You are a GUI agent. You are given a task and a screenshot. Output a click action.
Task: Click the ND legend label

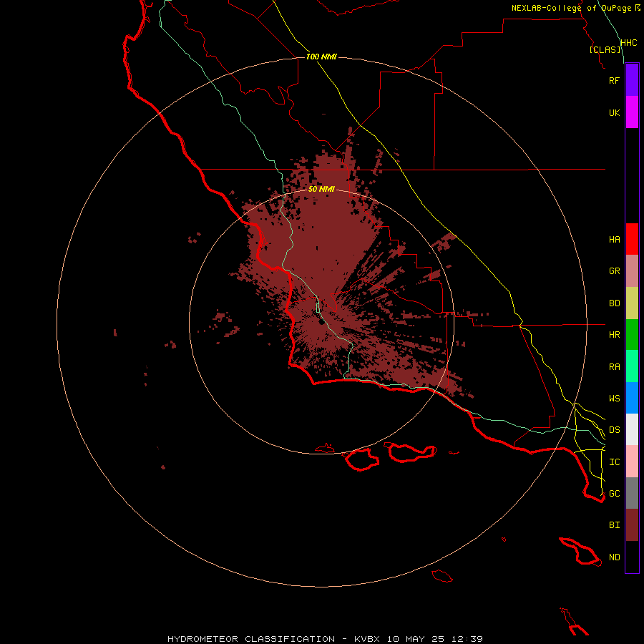(614, 557)
